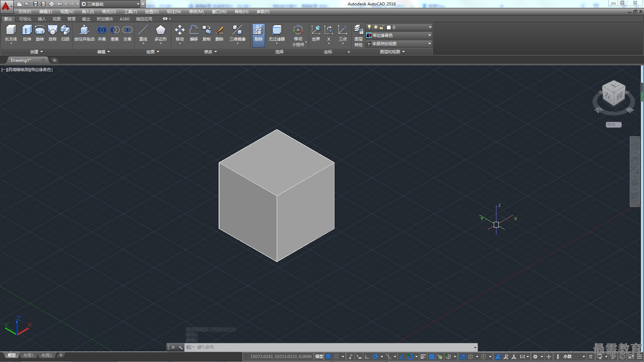Click the Plot printer icon
Viewport: 644px width, 362px height.
(x=52, y=4)
